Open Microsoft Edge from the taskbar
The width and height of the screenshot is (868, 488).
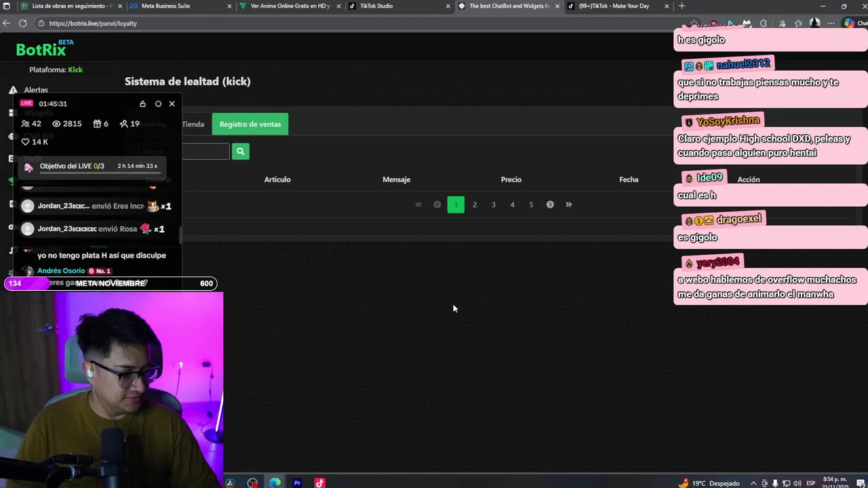coord(275,483)
